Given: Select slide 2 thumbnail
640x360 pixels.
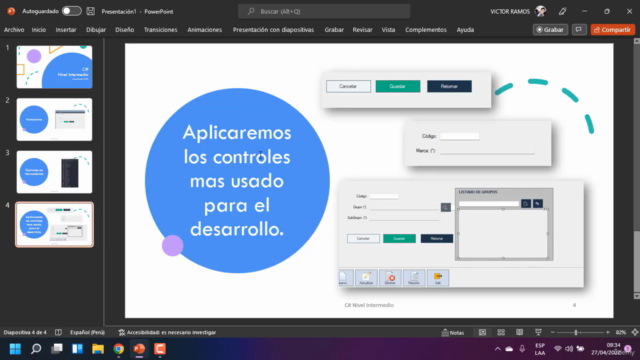Looking at the screenshot, I should point(54,119).
